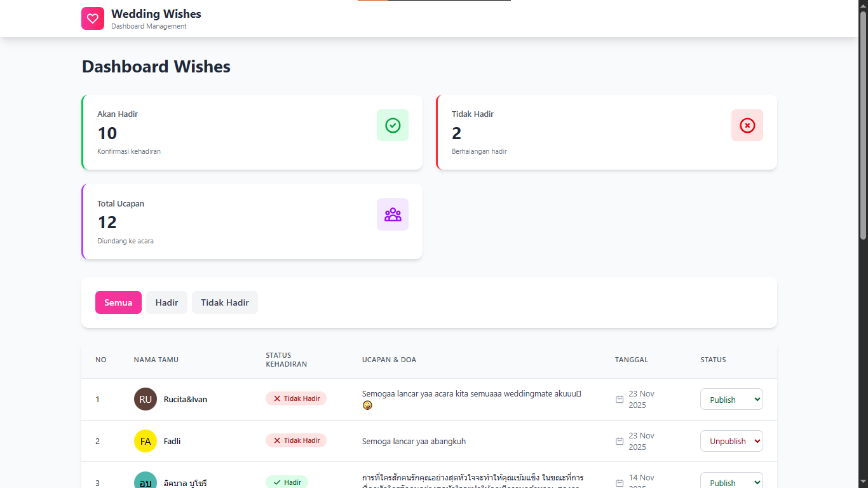
Task: Click the Wedding Wishes header title
Action: click(156, 14)
